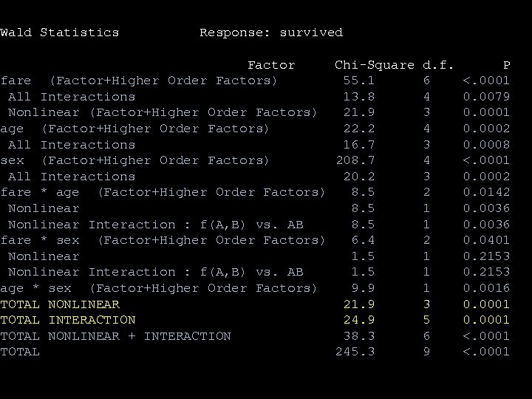Screen dimensions: 532x399
Task: Click the P value 0.0079
Action: [486, 97]
